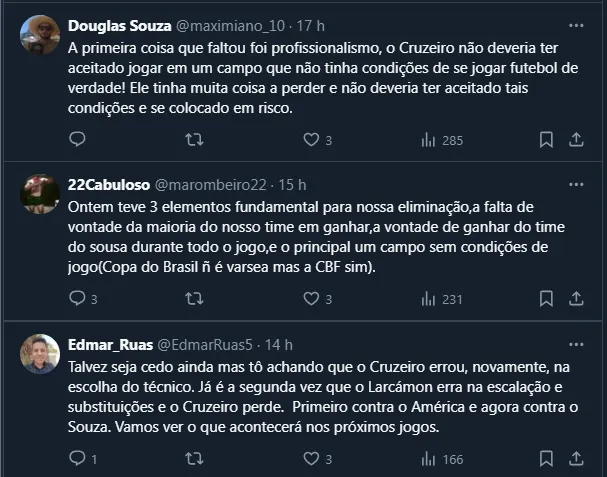
Task: Reply to 22Cabuloso's tweet
Action: 78,298
